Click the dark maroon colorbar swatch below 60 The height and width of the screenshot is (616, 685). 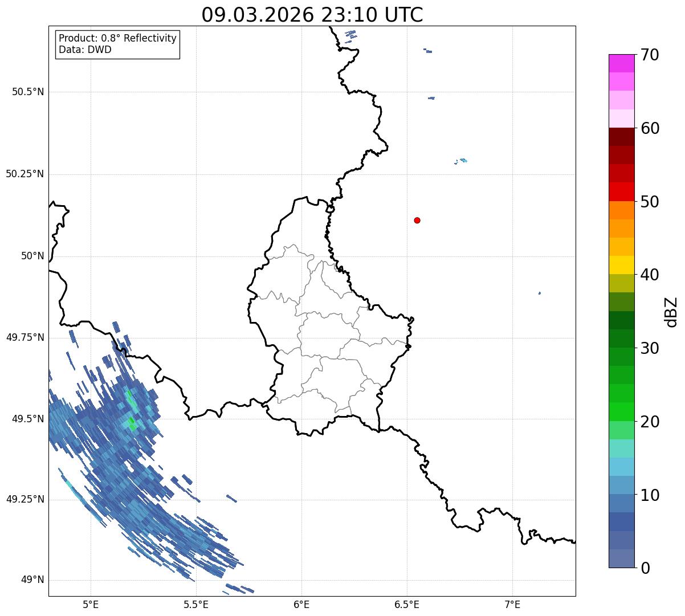point(621,137)
